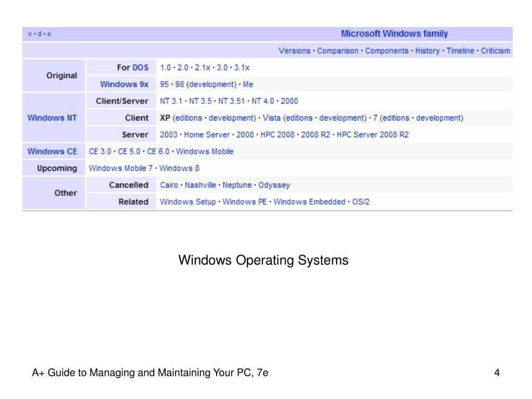Open the Windows Mobile 7 link

[121, 168]
